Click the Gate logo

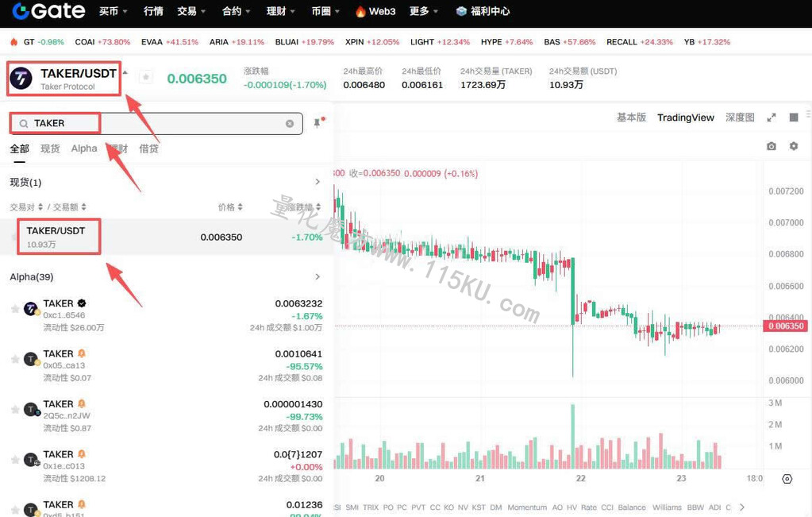[x=48, y=11]
